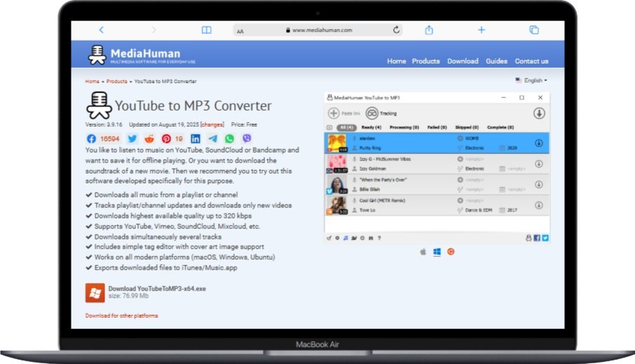
Task: Show the macOS screenshot via Apple icon
Action: [423, 252]
